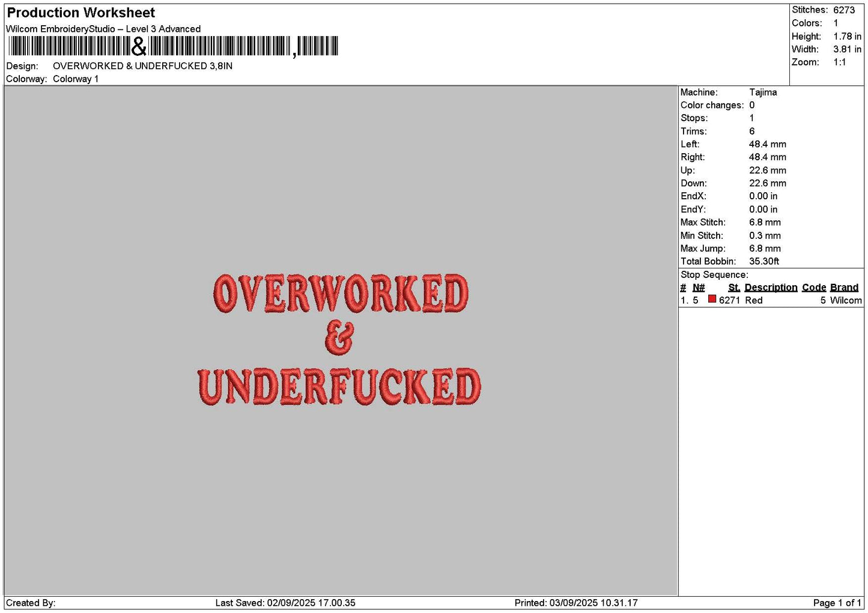Click the 'Wilcom' brand entry
The image size is (868, 613).
(846, 301)
